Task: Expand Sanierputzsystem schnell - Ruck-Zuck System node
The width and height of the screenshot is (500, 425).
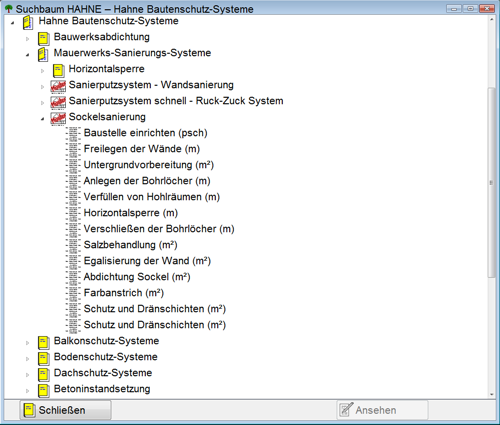Action: point(43,103)
